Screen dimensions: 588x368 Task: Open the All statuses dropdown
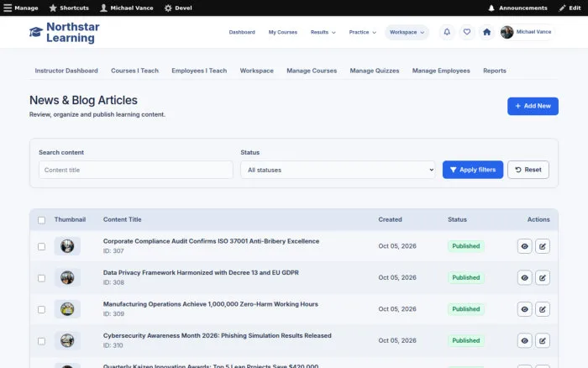click(338, 170)
